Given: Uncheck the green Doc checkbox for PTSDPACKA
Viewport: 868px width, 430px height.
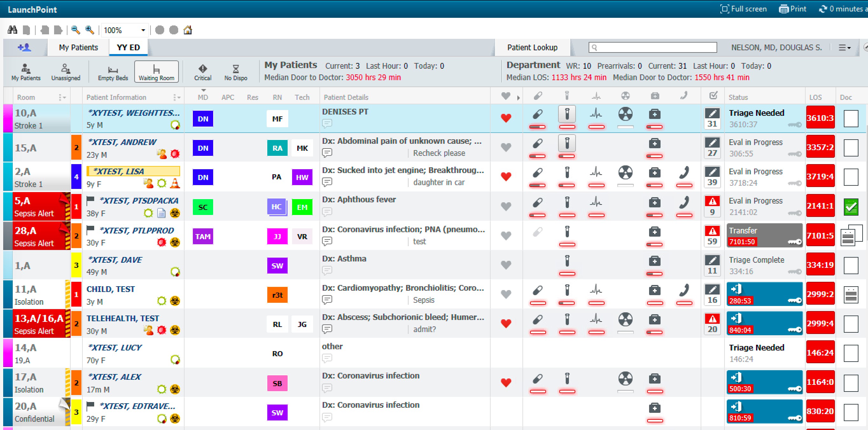Looking at the screenshot, I should click(850, 206).
